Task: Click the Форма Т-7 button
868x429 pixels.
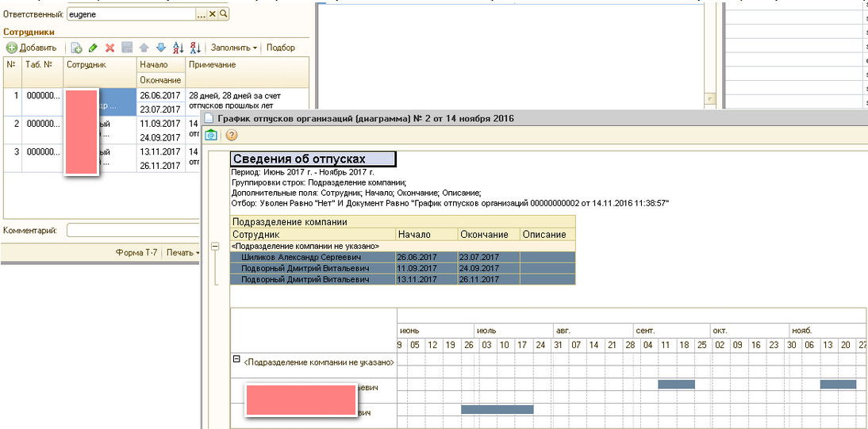Action: (136, 253)
